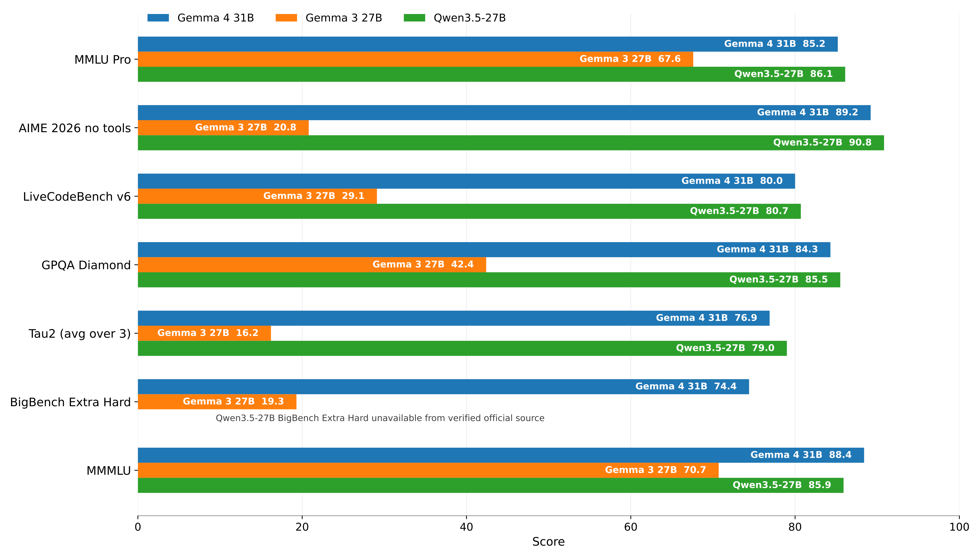Select the BigBench Extra Hard label
The height and width of the screenshot is (560, 980).
click(70, 402)
